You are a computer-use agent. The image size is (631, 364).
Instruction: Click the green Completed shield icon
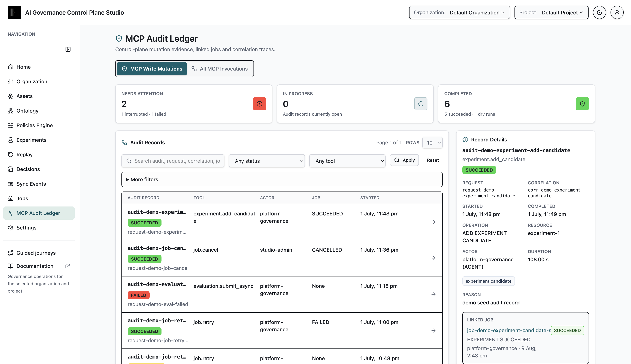point(582,104)
